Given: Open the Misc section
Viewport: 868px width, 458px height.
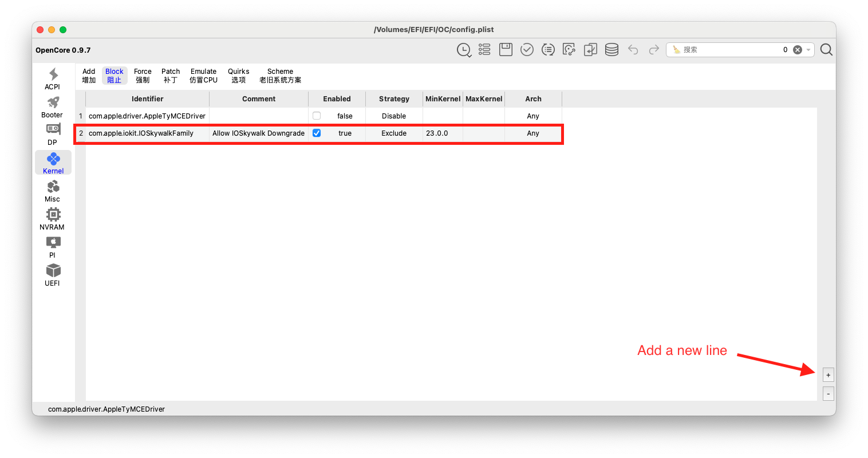Looking at the screenshot, I should (53, 191).
